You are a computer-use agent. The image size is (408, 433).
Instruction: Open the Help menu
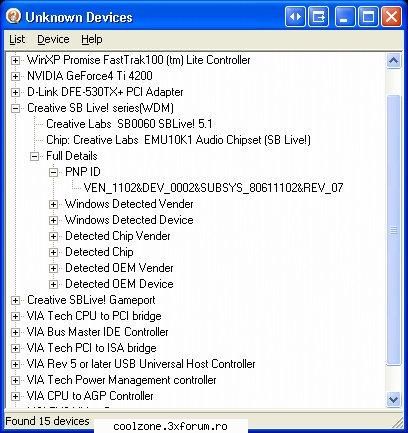coord(92,39)
